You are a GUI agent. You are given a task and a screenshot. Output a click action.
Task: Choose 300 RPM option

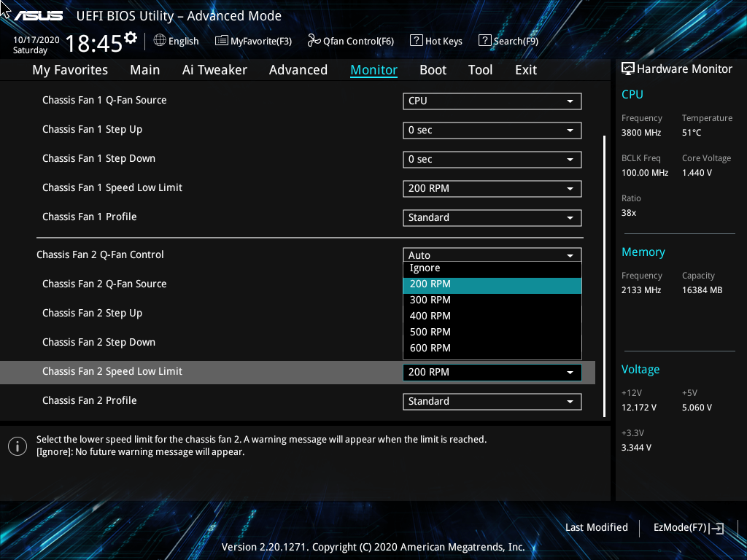point(492,300)
